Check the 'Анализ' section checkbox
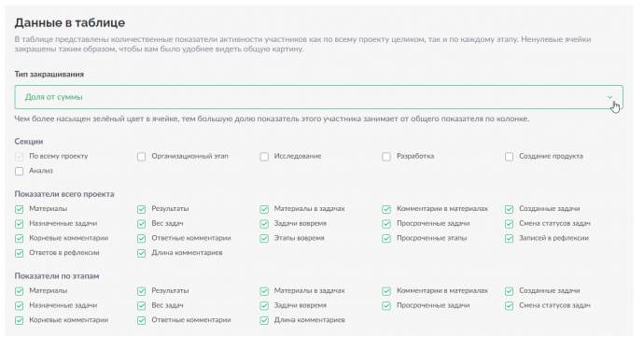 (x=20, y=172)
